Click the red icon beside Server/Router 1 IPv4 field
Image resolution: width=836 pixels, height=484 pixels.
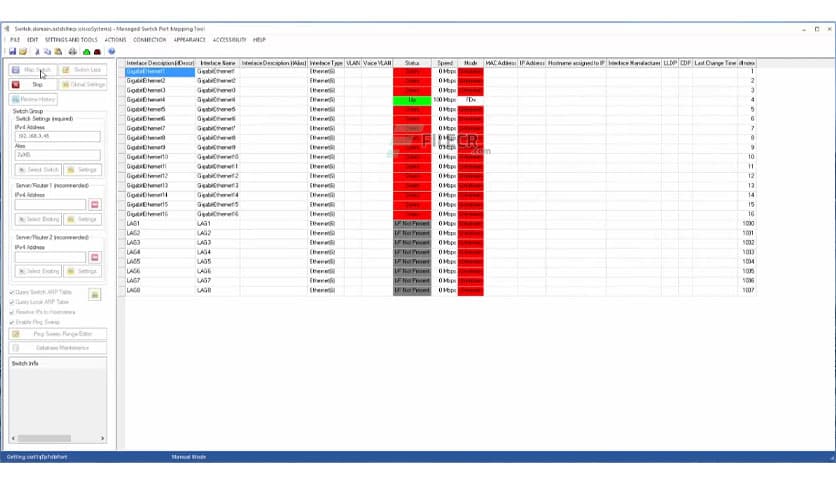(94, 205)
